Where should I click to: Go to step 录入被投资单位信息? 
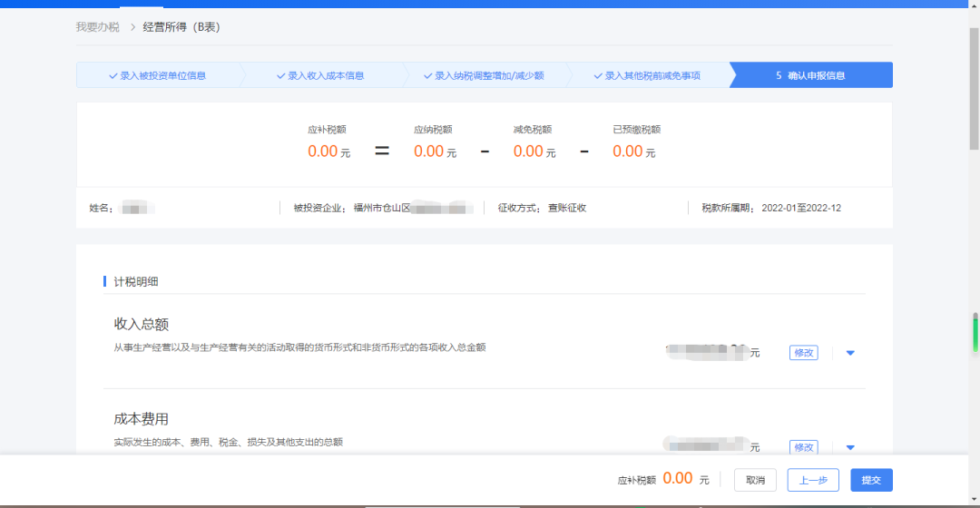[x=157, y=75]
